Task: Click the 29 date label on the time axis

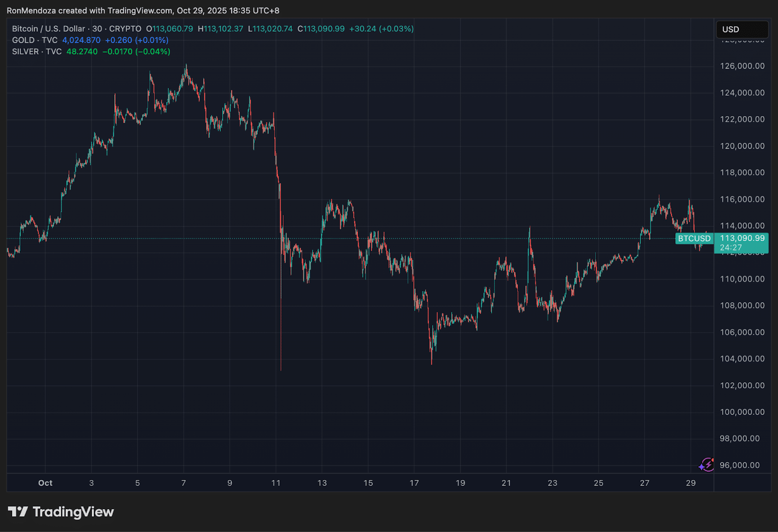Action: point(690,483)
